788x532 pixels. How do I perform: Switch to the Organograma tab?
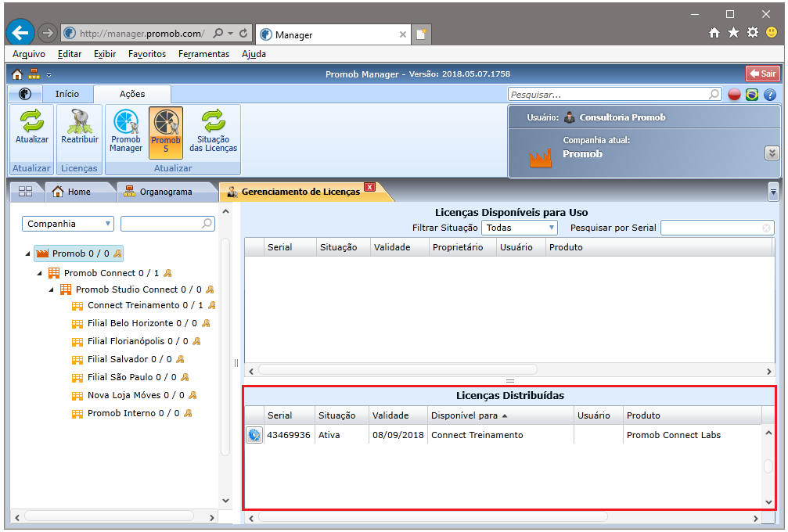tap(165, 192)
